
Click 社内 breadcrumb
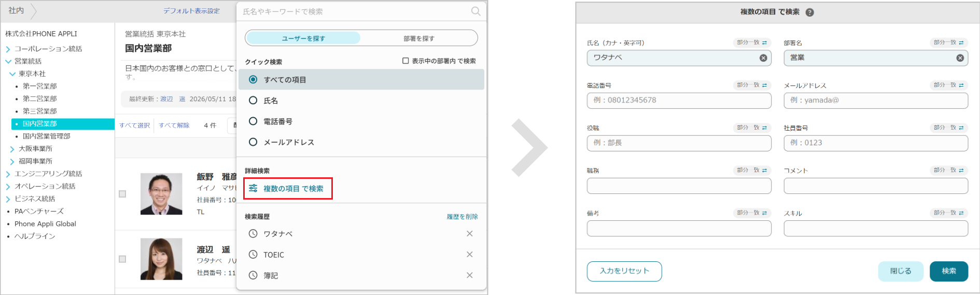(16, 10)
